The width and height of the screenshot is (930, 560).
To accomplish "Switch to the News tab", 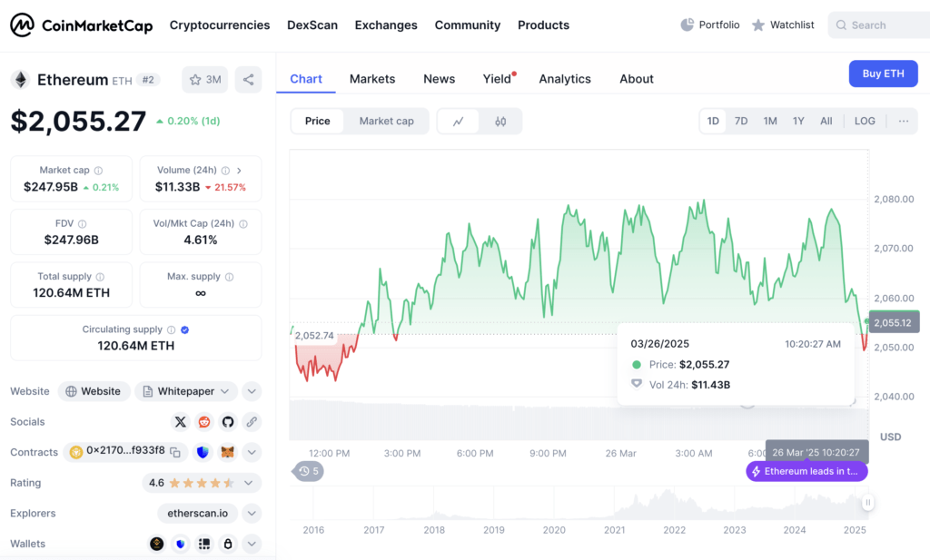I will click(439, 79).
